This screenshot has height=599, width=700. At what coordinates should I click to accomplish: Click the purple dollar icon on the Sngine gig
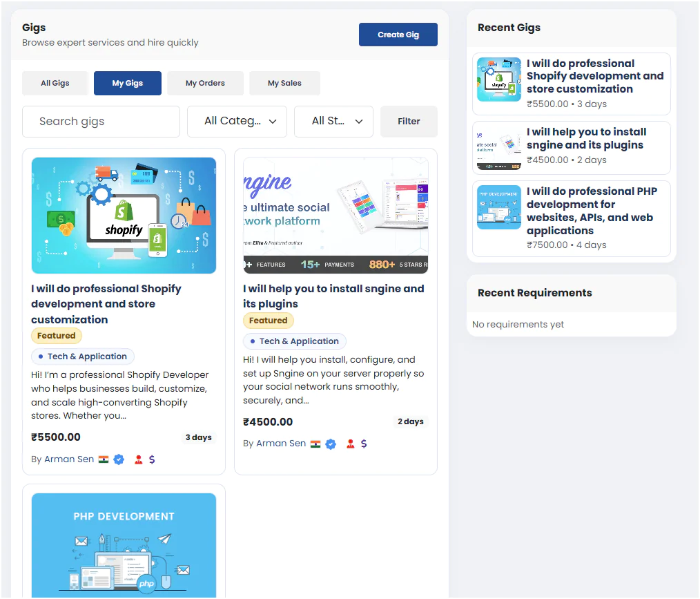(x=364, y=444)
